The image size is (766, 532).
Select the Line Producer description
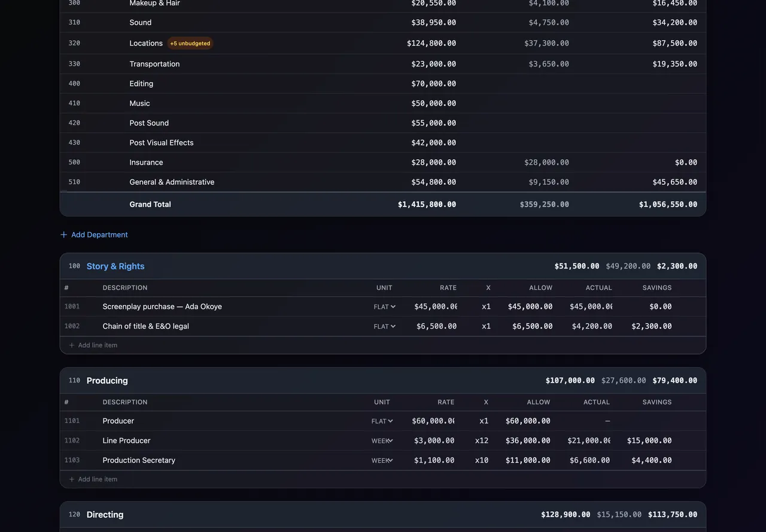click(126, 440)
